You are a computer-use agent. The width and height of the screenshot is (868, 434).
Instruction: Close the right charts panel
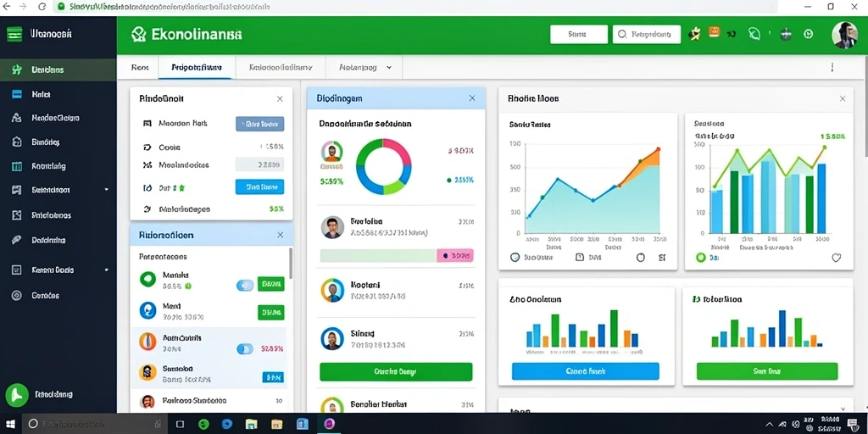(x=843, y=99)
